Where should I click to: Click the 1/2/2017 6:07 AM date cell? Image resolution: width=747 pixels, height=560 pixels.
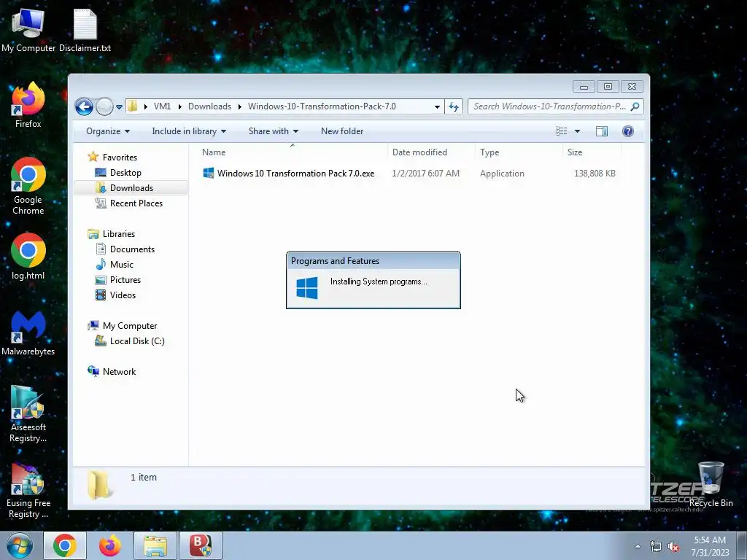[x=425, y=174]
